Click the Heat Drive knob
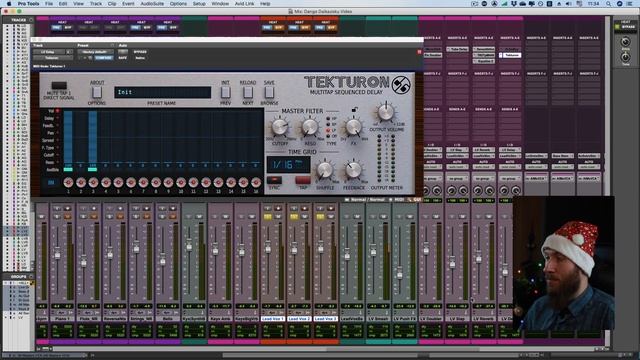 pyautogui.click(x=625, y=42)
